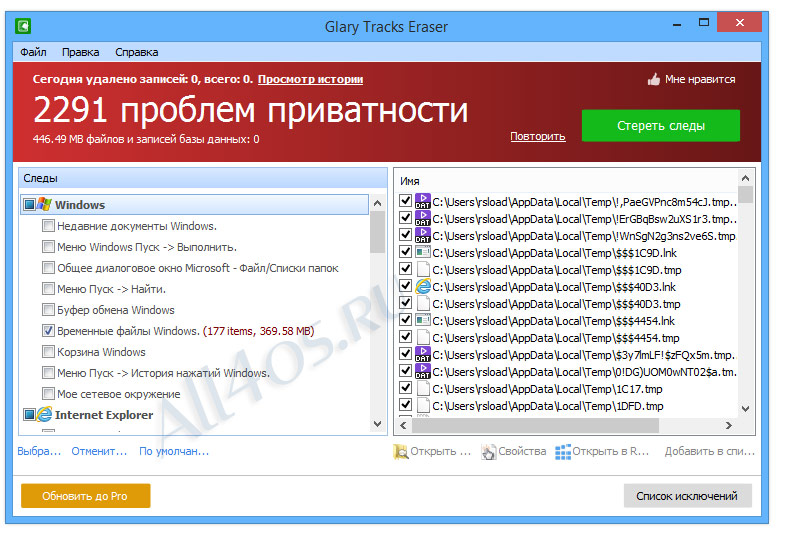799x549 pixels.
Task: Click the Повторить link
Action: 538,137
